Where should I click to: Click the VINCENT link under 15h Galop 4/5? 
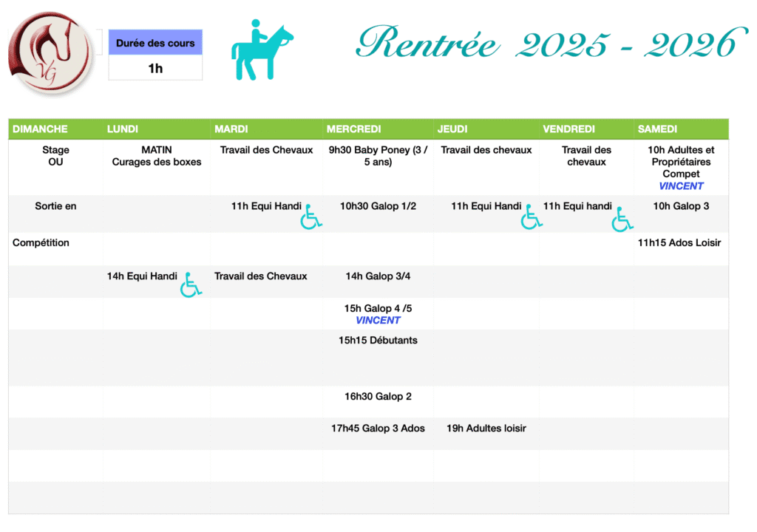(x=378, y=320)
